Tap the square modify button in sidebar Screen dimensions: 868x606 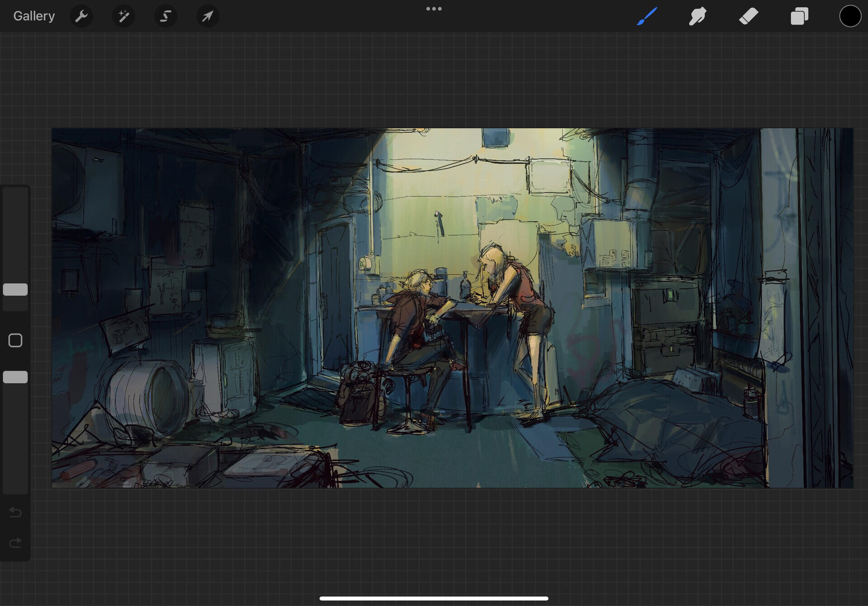tap(15, 340)
